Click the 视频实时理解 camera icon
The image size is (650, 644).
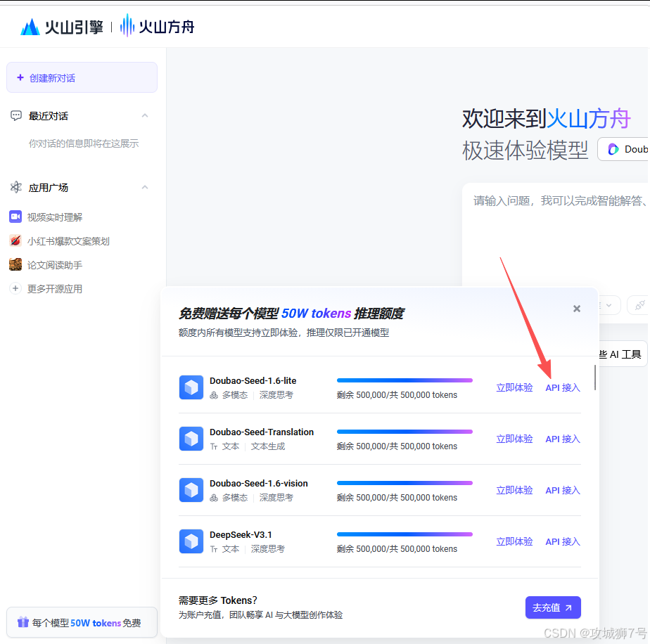[15, 217]
